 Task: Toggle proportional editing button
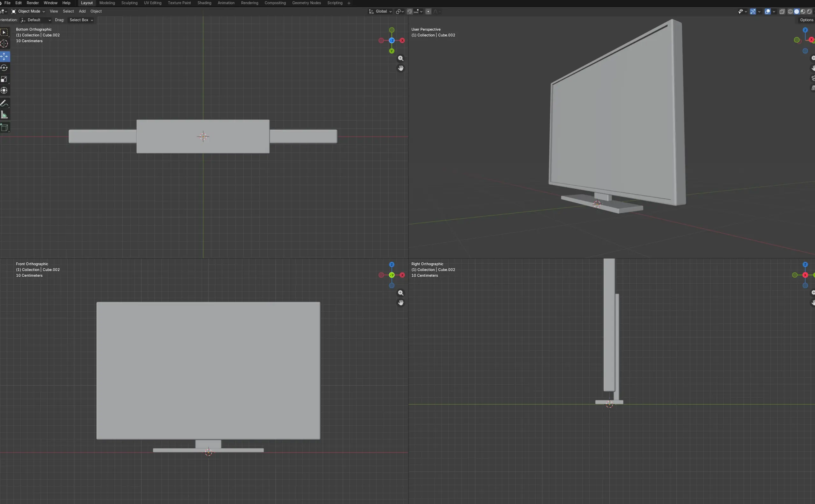click(x=428, y=12)
